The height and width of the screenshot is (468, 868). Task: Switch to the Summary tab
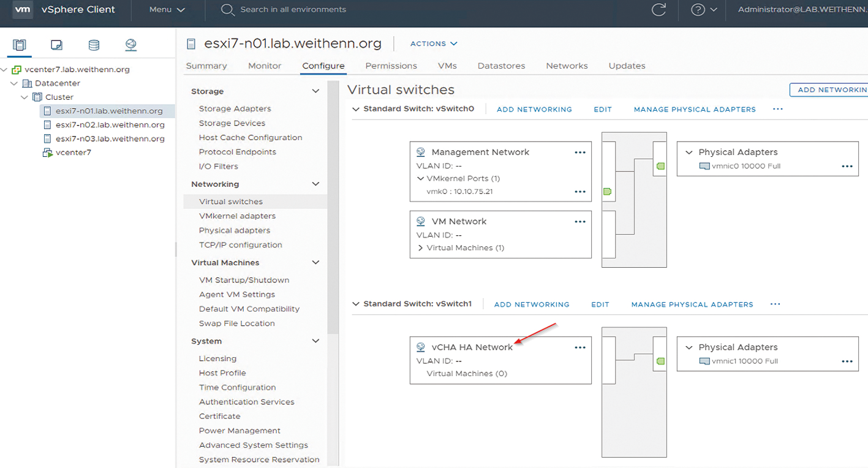[x=206, y=66]
